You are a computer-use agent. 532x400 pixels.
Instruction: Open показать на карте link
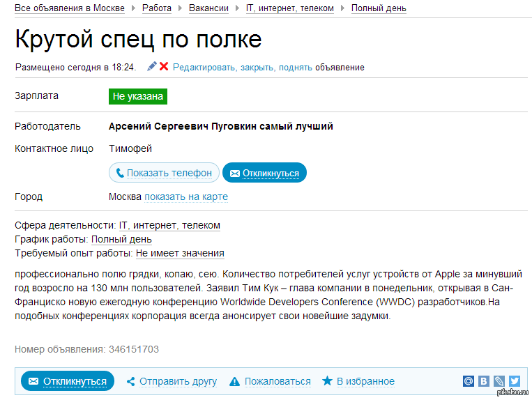pos(186,197)
